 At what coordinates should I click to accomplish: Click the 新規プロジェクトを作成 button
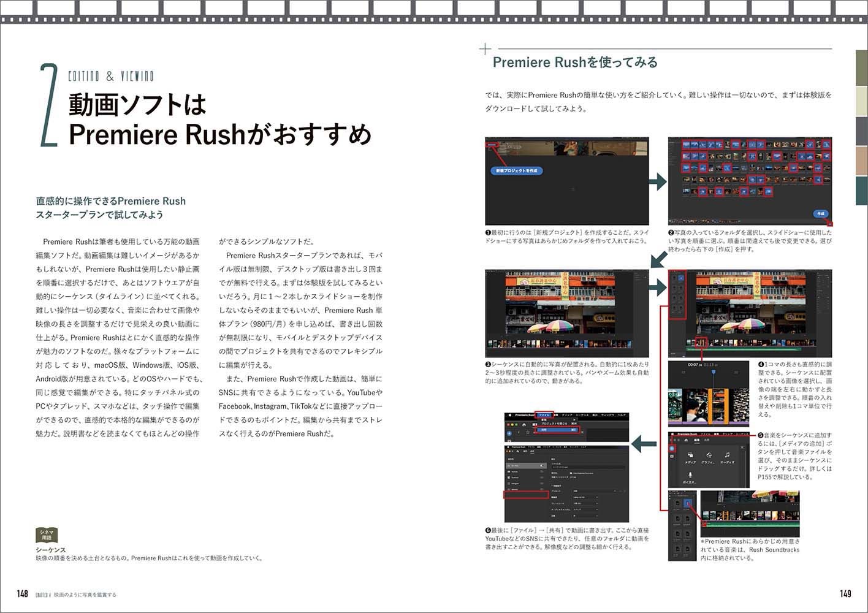coord(518,170)
